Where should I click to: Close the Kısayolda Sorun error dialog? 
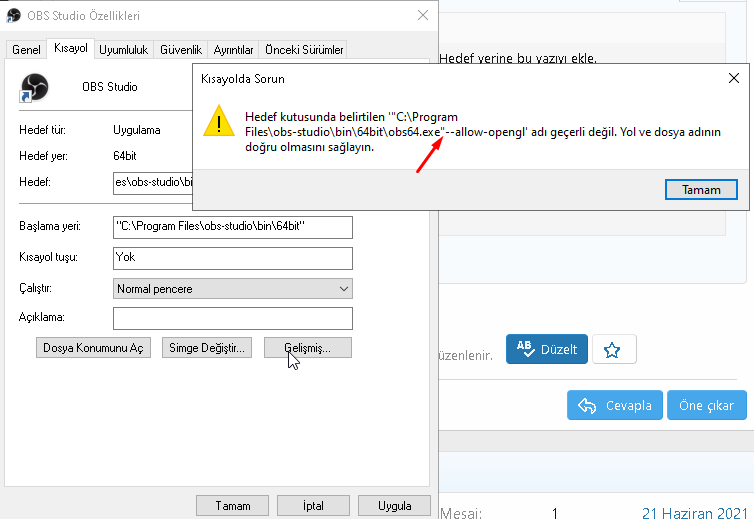[x=733, y=78]
